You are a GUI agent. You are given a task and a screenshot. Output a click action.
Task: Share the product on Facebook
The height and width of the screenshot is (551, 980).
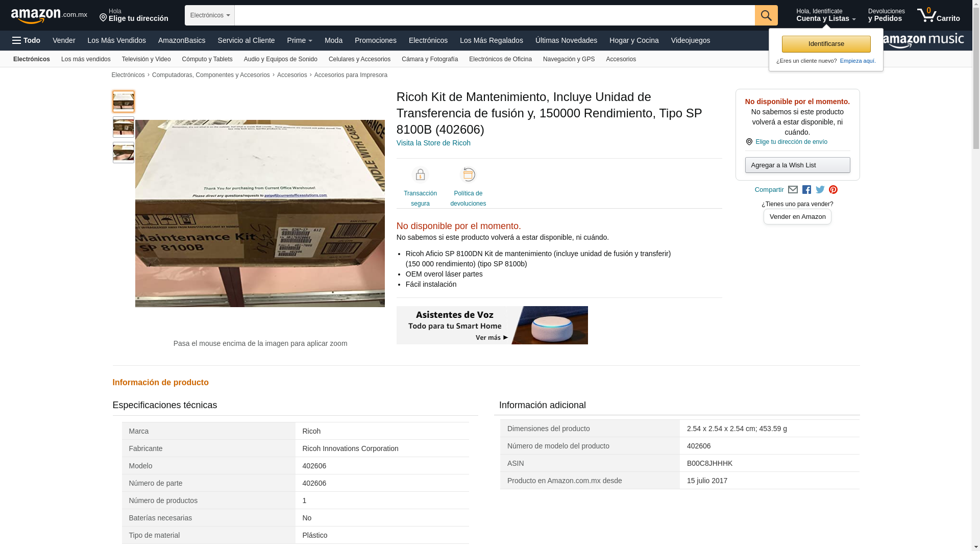806,190
